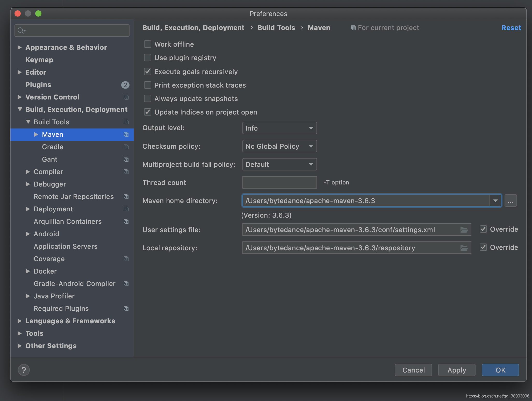Click project-level icon next to Coverage

(x=126, y=259)
